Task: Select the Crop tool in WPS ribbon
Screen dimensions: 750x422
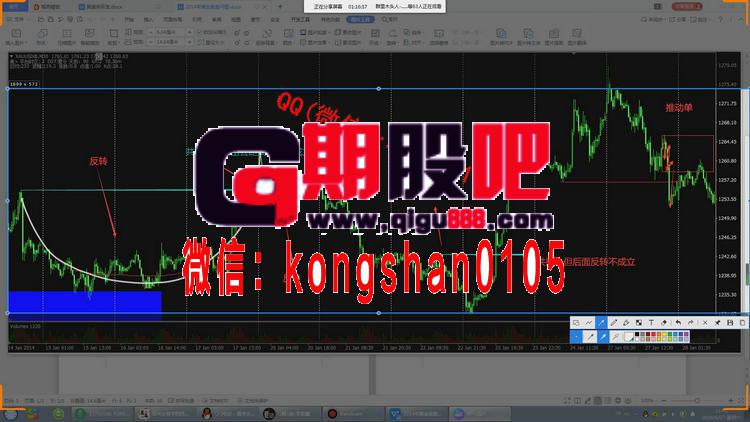Action: tap(113, 37)
